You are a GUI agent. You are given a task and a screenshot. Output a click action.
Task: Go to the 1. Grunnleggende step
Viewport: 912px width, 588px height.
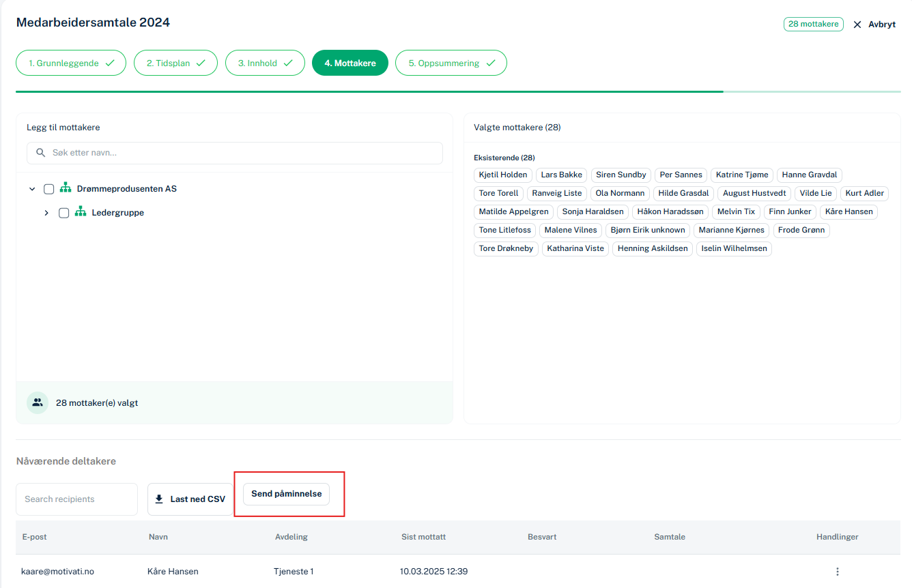tap(71, 63)
